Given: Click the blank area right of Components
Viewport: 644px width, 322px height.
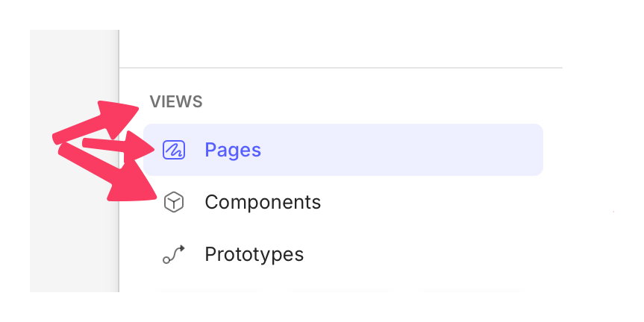Looking at the screenshot, I should point(448,202).
